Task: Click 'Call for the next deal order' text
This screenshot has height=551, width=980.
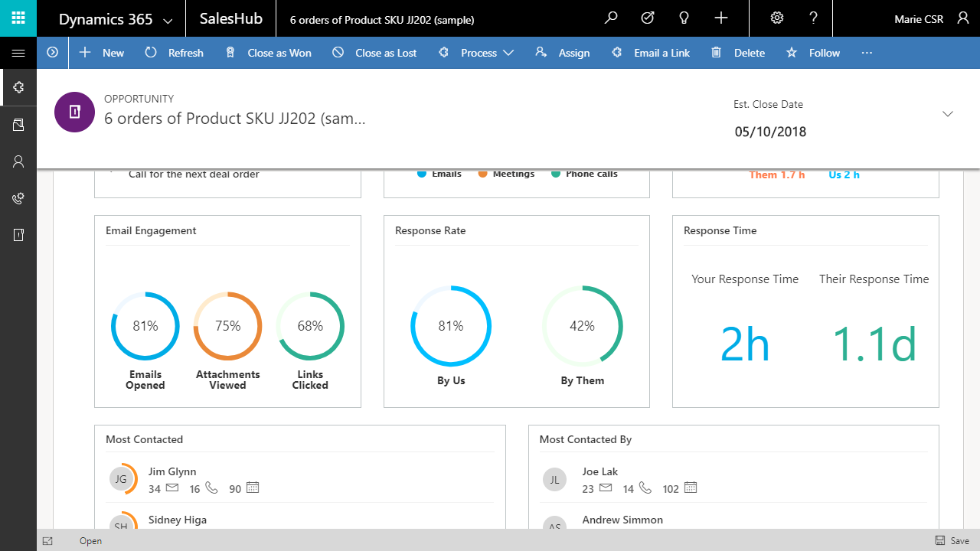Action: 194,174
